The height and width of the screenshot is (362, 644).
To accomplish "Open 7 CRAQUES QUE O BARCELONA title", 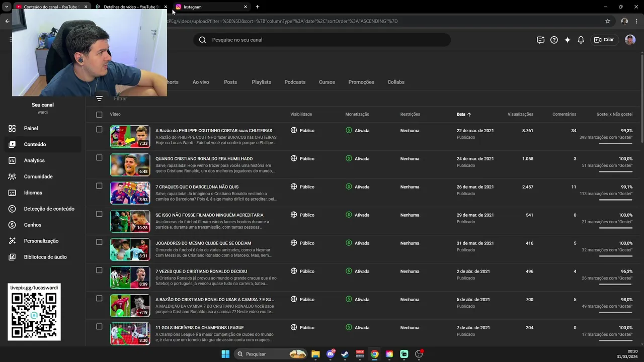I will click(x=197, y=187).
